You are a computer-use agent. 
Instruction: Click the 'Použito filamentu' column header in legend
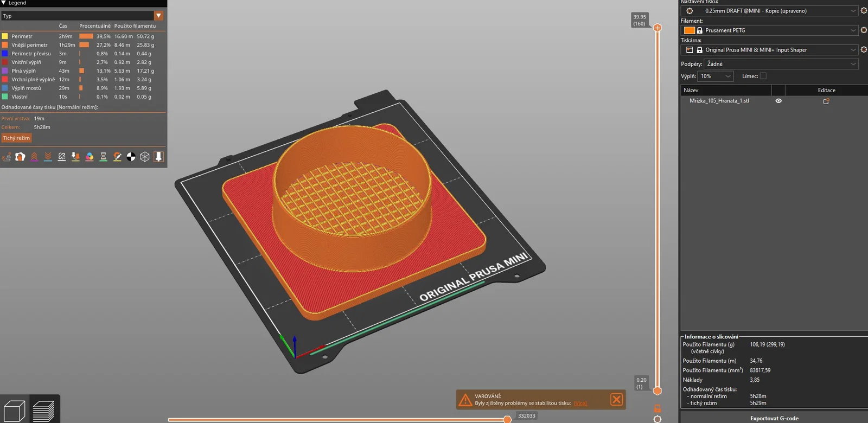[135, 26]
